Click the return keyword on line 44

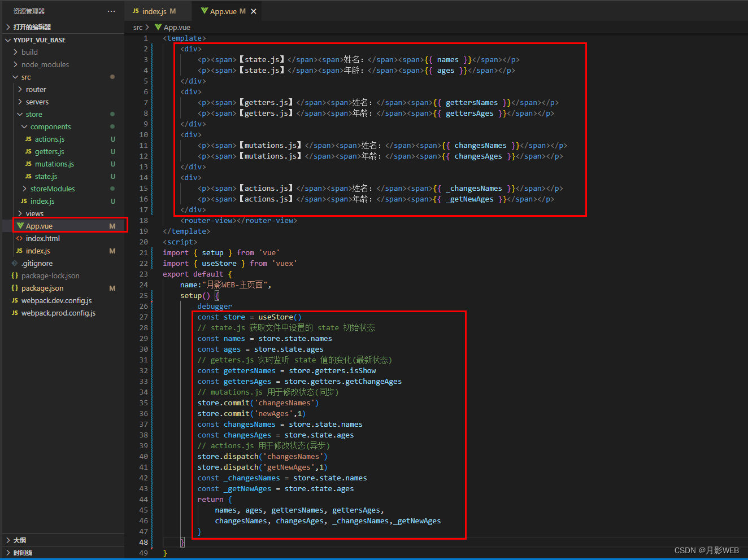[x=210, y=500]
